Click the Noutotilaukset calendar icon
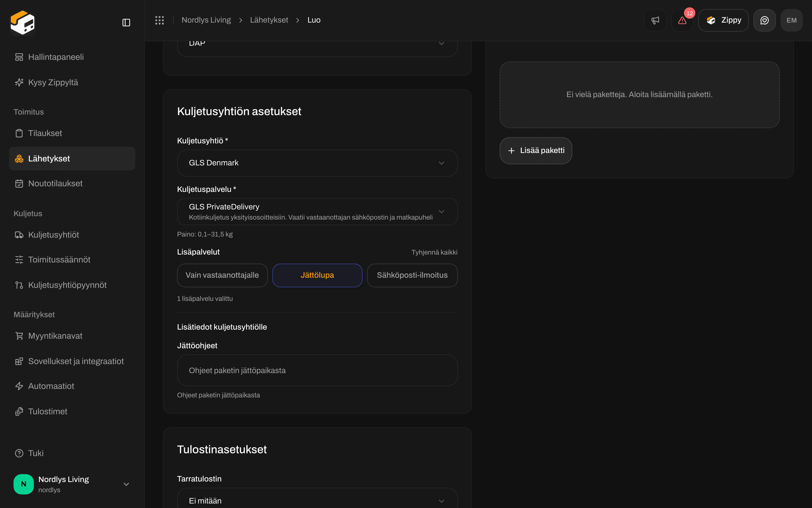Viewport: 812px width, 508px height. point(19,184)
